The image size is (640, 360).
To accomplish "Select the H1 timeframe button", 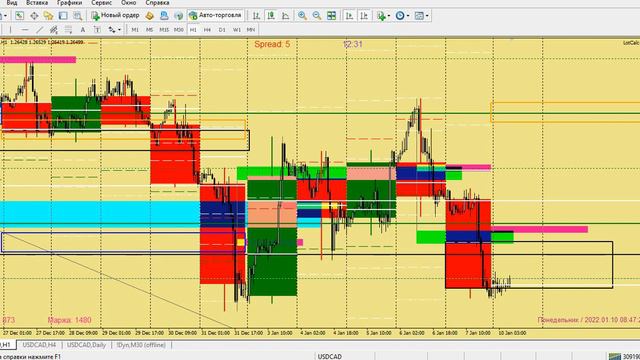I will (x=193, y=30).
